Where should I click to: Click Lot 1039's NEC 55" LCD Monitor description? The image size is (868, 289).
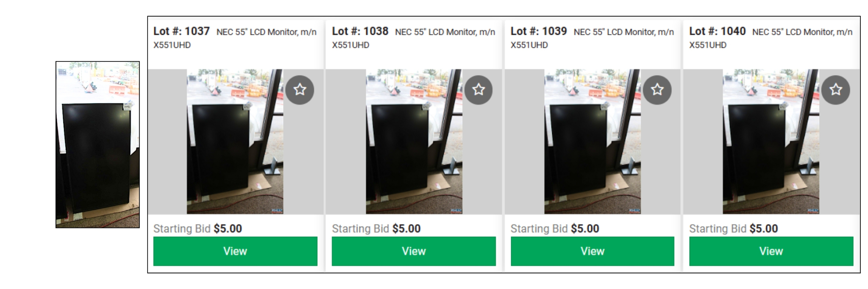click(593, 38)
